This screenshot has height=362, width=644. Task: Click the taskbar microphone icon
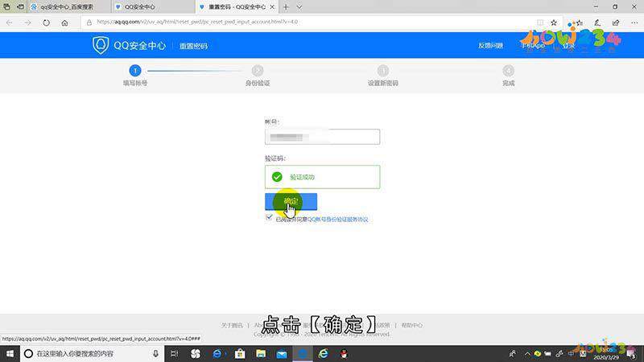pos(155,353)
